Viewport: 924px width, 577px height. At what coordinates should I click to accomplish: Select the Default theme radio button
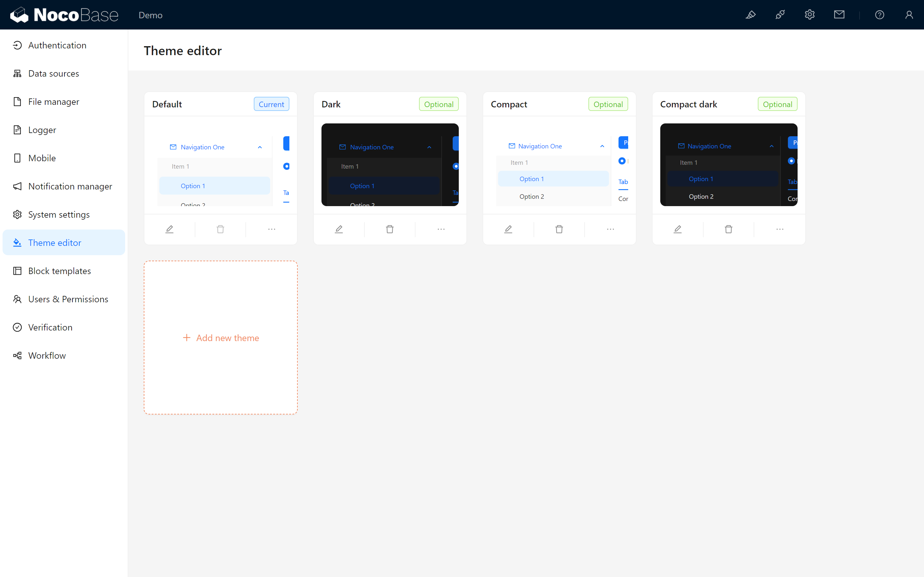coord(287,166)
